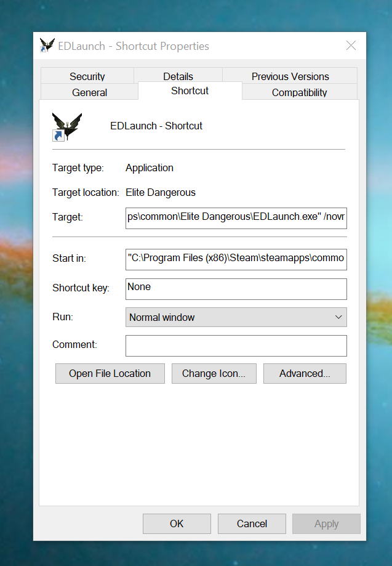392x566 pixels.
Task: Click into the Target path field
Action: tap(236, 218)
